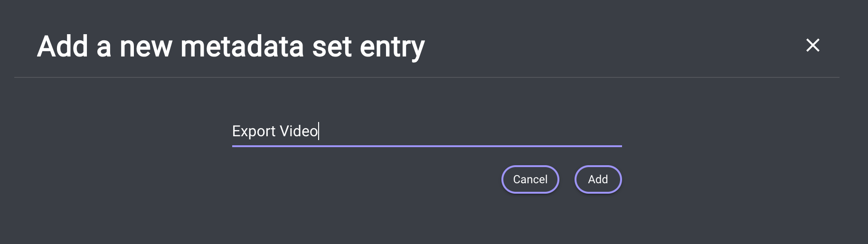Click the word 'entry' in the heading
This screenshot has width=868, height=244.
[392, 47]
